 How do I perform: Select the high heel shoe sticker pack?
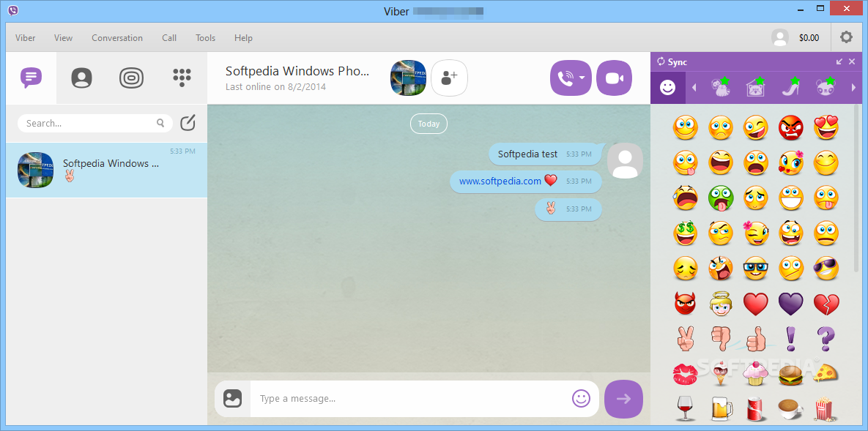click(790, 87)
